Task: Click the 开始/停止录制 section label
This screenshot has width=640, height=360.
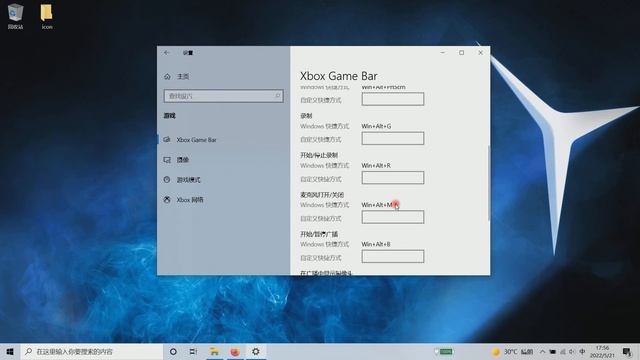Action: [x=319, y=155]
